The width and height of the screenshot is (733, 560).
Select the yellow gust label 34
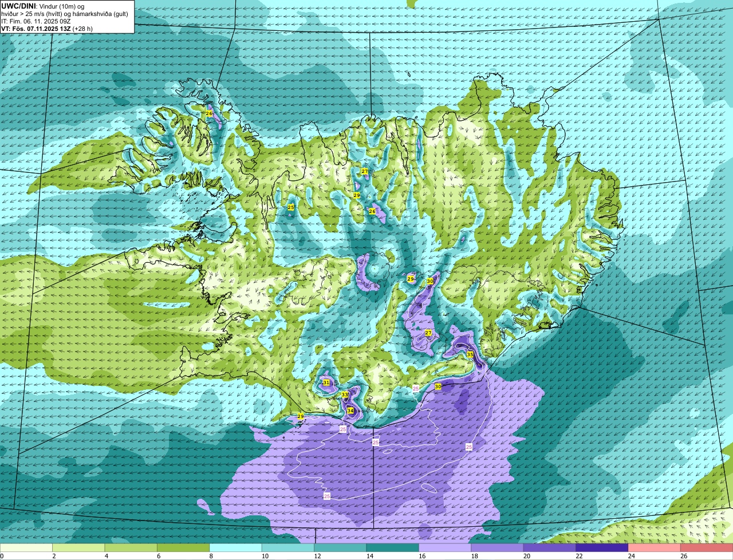pos(350,410)
